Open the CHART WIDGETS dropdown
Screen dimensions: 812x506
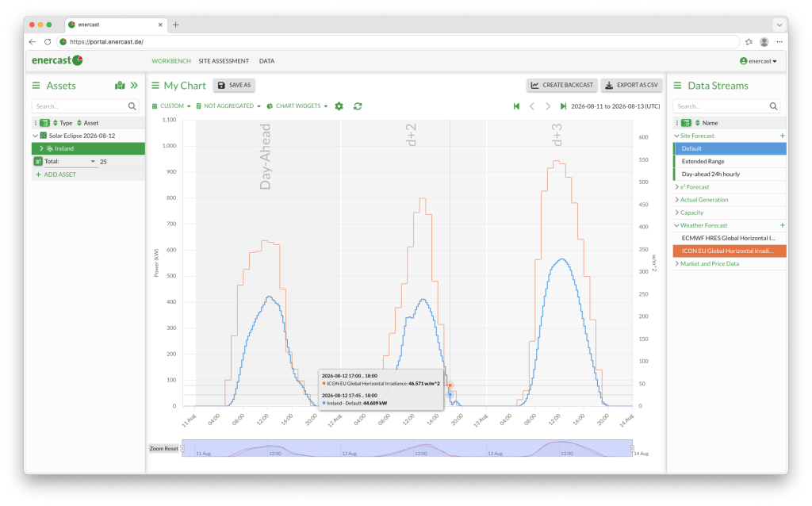[x=297, y=106]
